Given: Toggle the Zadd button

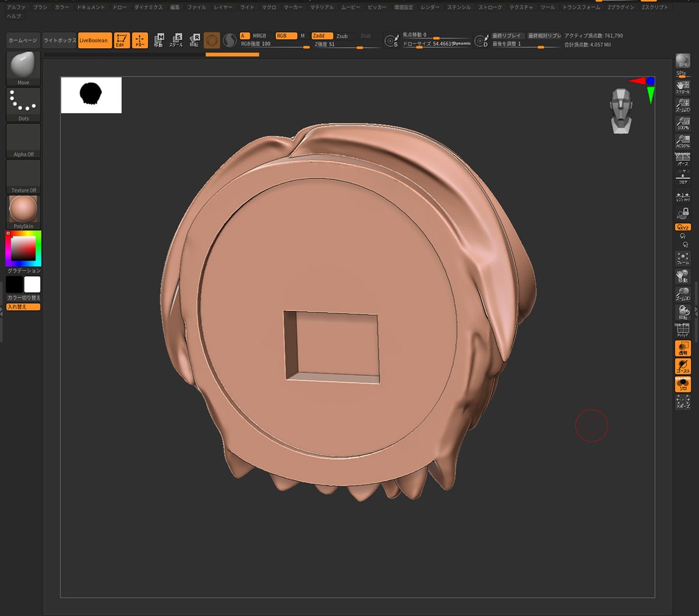Looking at the screenshot, I should [322, 36].
